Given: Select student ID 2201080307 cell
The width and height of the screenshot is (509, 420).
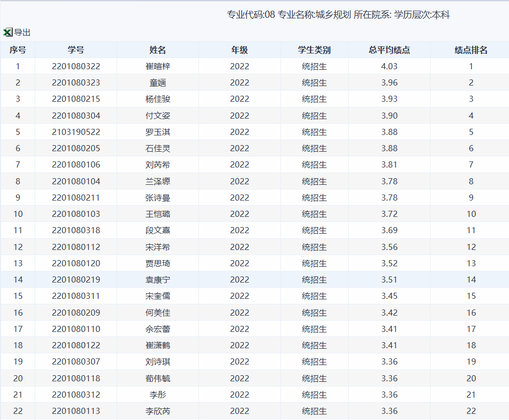Looking at the screenshot, I should [x=76, y=361].
